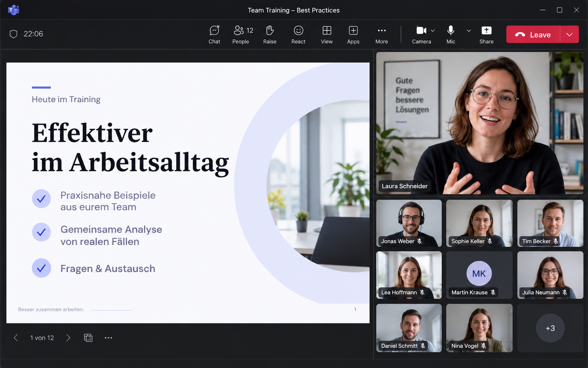Click the '1 von 12' slide counter
The image size is (588, 368).
[x=42, y=338]
